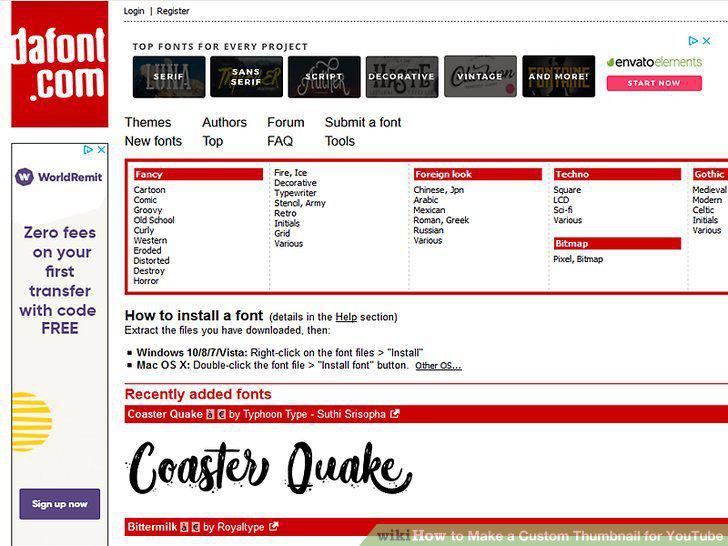Click the Start Now button
This screenshot has height=546, width=728.
coord(654,83)
